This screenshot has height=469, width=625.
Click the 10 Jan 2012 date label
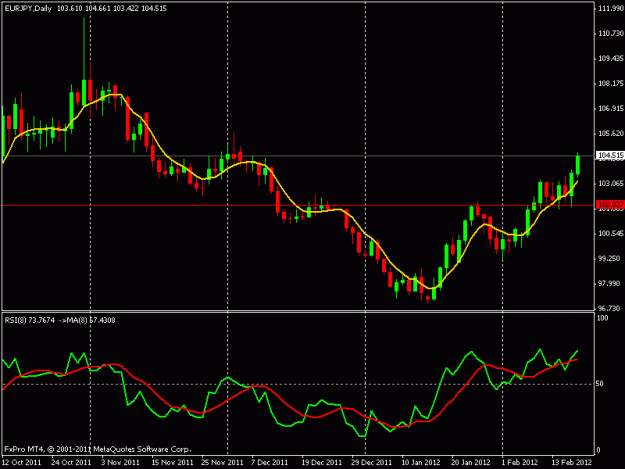tap(421, 462)
